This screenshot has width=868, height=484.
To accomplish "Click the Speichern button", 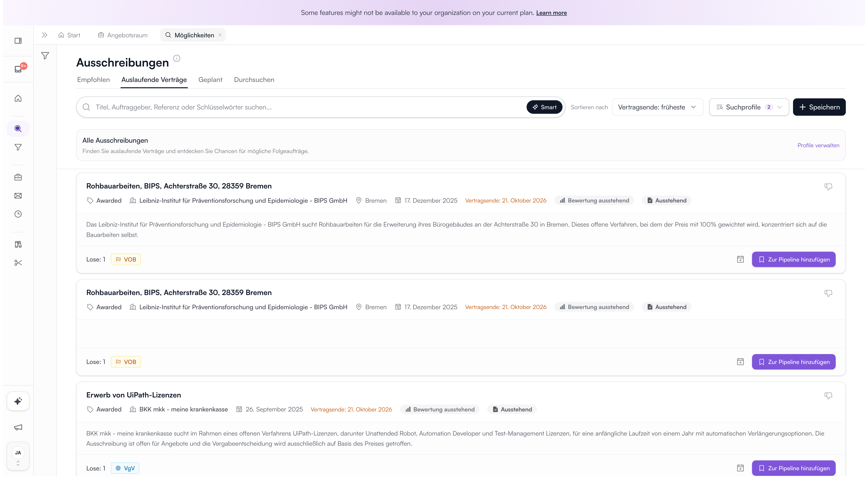I will coord(819,107).
